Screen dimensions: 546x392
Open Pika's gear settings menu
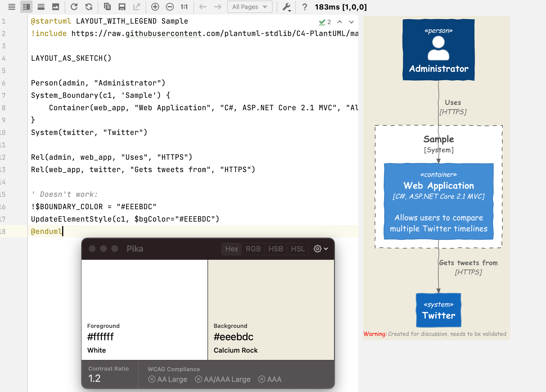pos(317,249)
